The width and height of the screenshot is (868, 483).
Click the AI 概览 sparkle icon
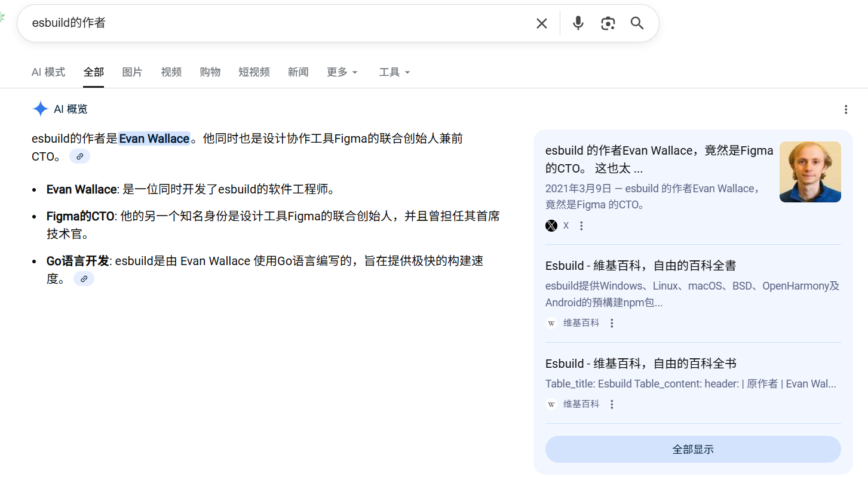(40, 109)
